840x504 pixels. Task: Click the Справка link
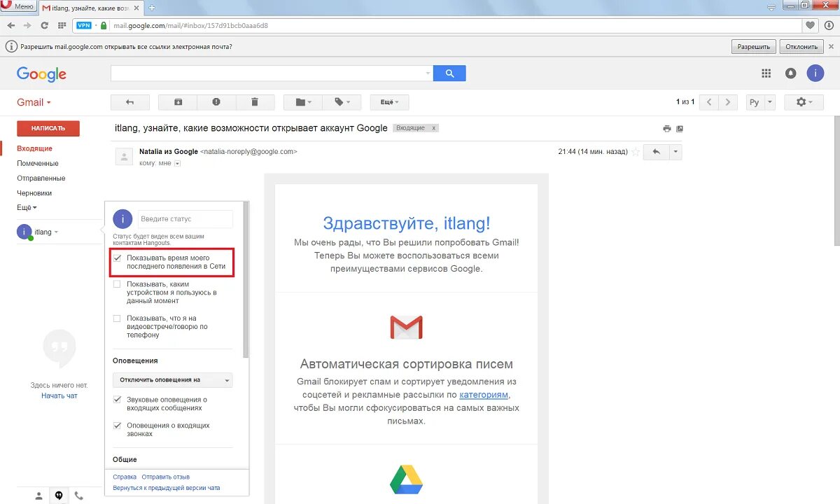pyautogui.click(x=125, y=477)
